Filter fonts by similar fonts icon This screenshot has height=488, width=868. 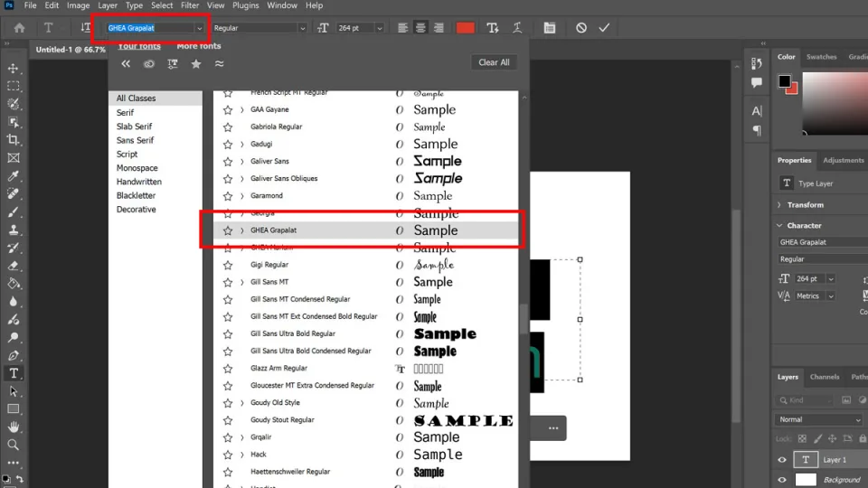click(x=219, y=63)
